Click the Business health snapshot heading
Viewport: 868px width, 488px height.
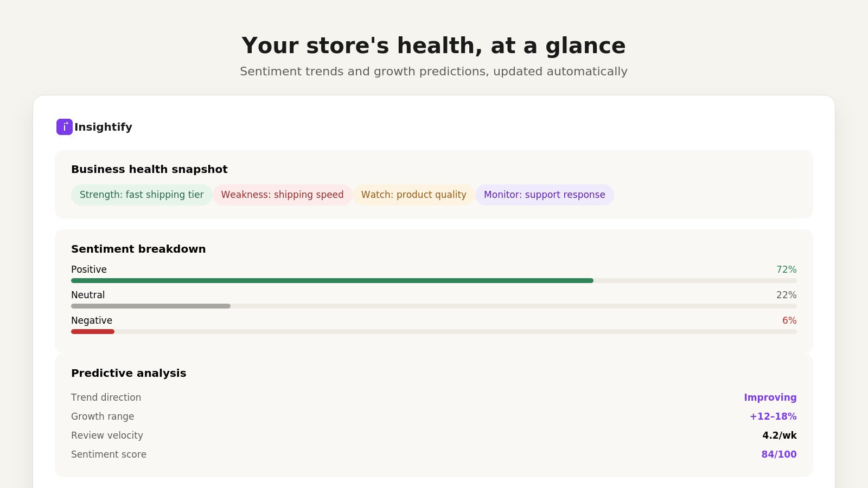(149, 169)
